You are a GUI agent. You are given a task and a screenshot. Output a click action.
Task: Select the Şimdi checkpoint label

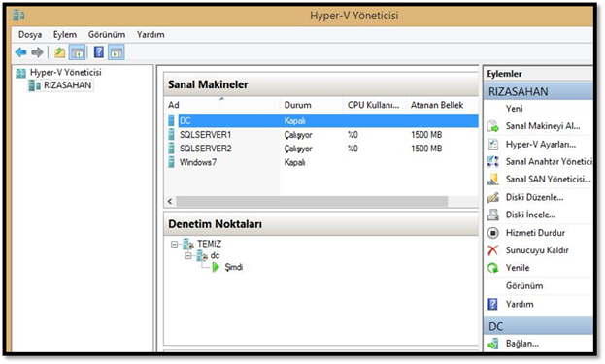coord(234,267)
